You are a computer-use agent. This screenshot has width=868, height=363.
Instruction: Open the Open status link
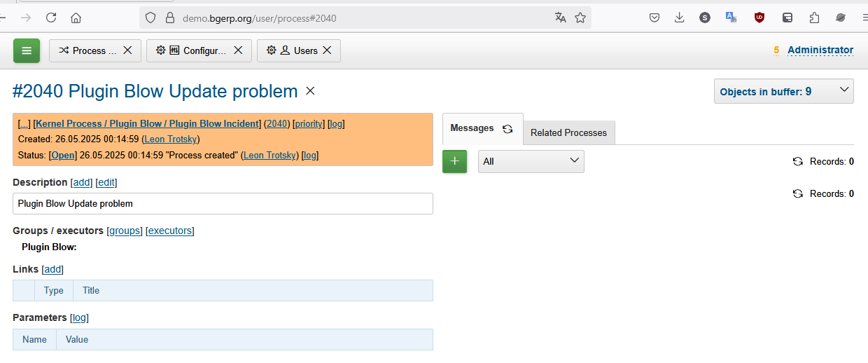(61, 155)
